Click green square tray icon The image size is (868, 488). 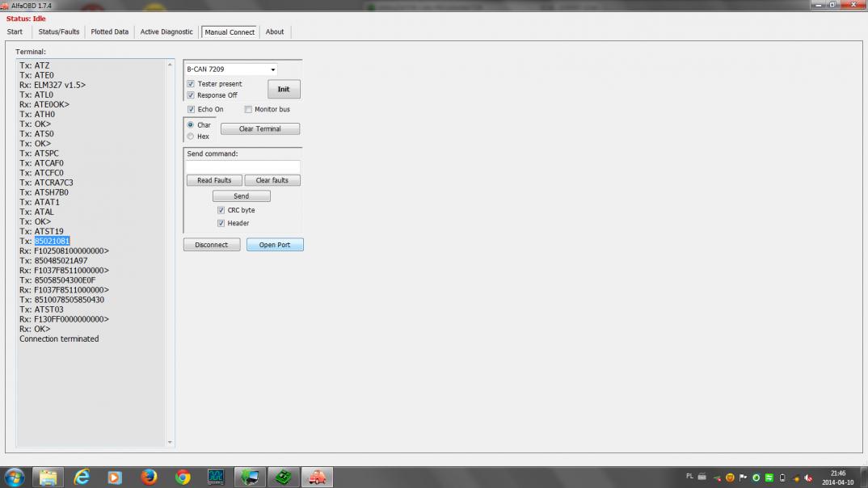(769, 477)
